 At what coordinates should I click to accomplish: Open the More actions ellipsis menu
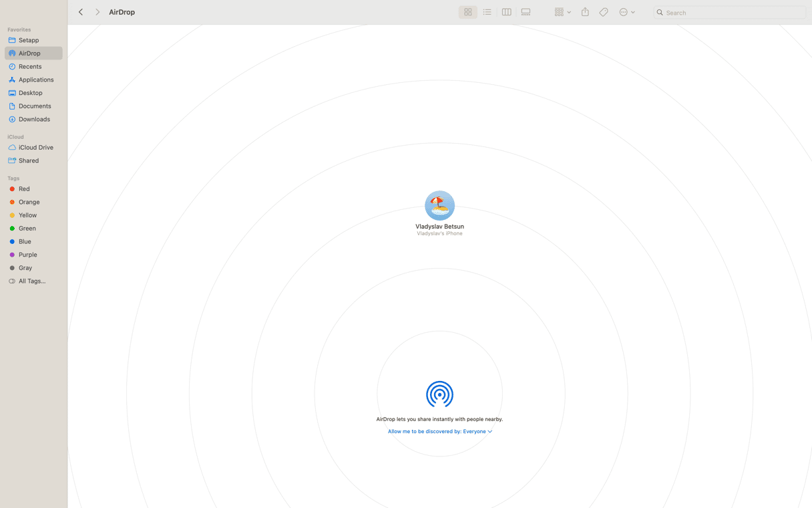[x=626, y=12]
